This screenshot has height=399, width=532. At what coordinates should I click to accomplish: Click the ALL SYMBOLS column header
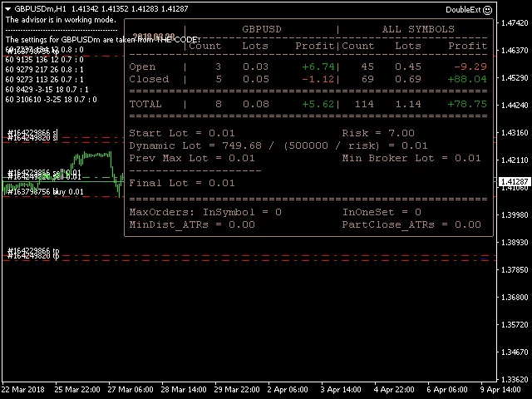click(417, 29)
